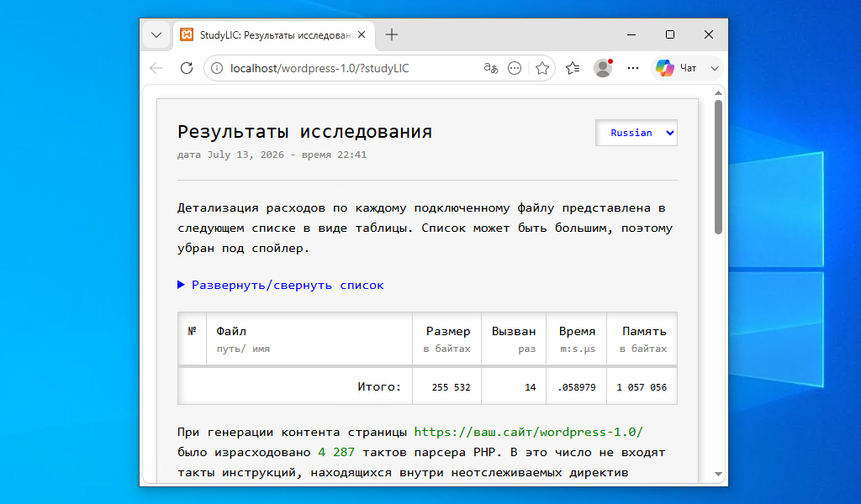The width and height of the screenshot is (861, 504).
Task: Minimize the browser window
Action: point(631,34)
